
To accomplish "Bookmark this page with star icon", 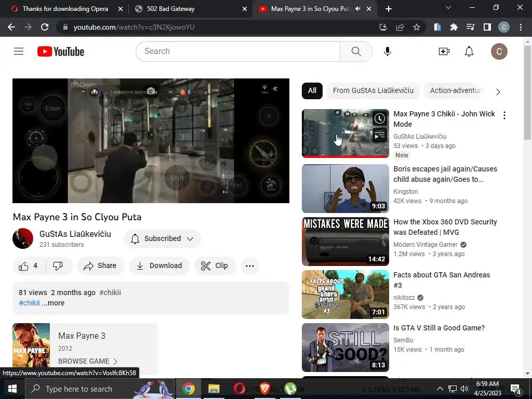I will click(417, 27).
